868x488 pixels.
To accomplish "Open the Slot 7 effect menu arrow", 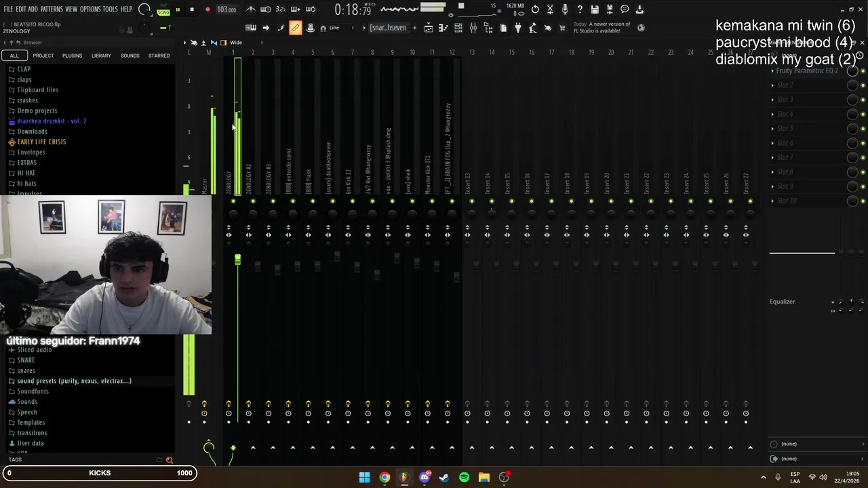I will click(x=772, y=157).
